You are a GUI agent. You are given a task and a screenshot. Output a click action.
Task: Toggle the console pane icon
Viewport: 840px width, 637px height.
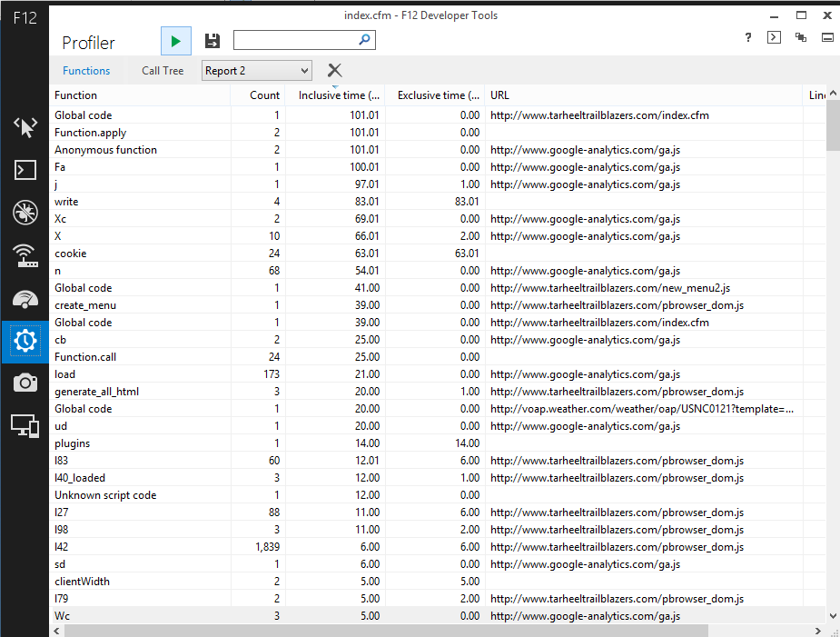coord(774,37)
